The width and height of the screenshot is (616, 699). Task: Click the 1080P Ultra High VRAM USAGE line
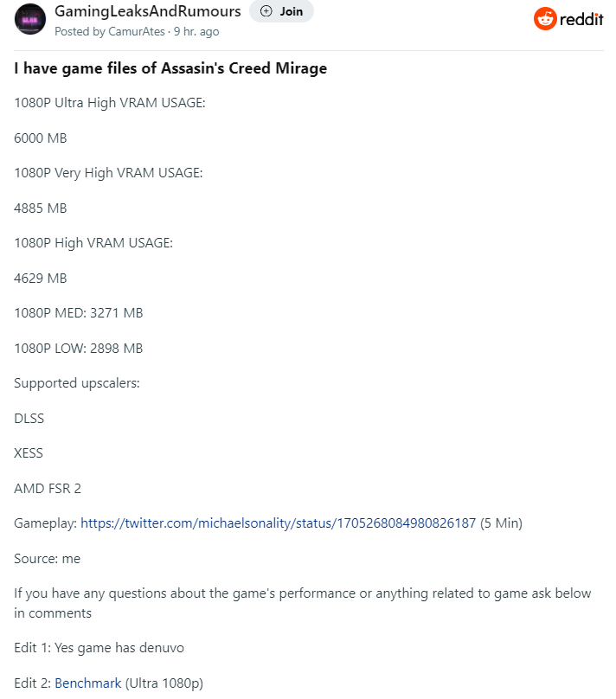tap(110, 103)
